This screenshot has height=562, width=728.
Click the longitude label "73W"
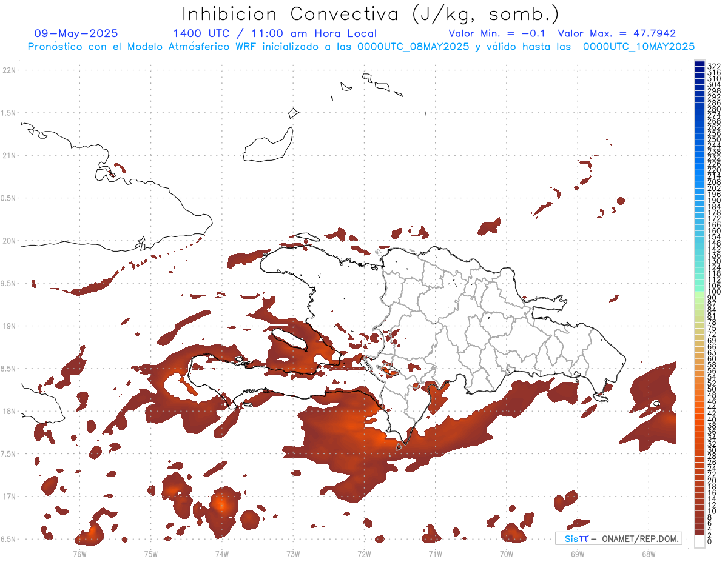(293, 554)
